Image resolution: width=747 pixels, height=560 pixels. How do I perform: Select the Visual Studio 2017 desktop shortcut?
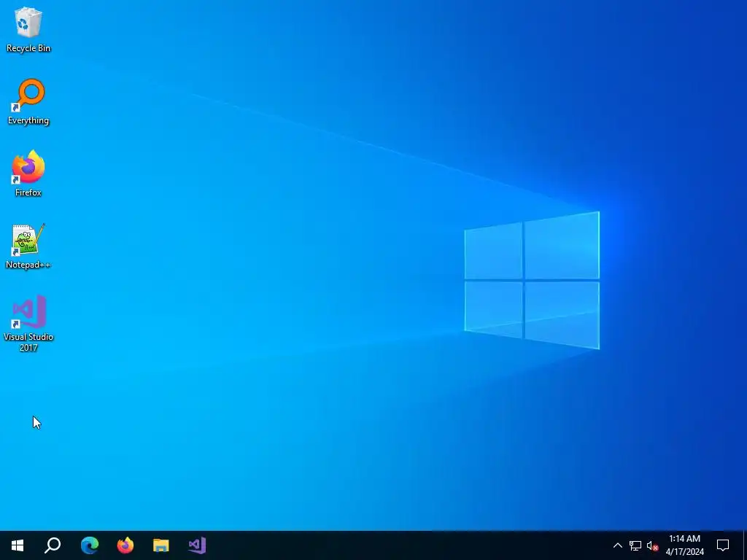(28, 324)
